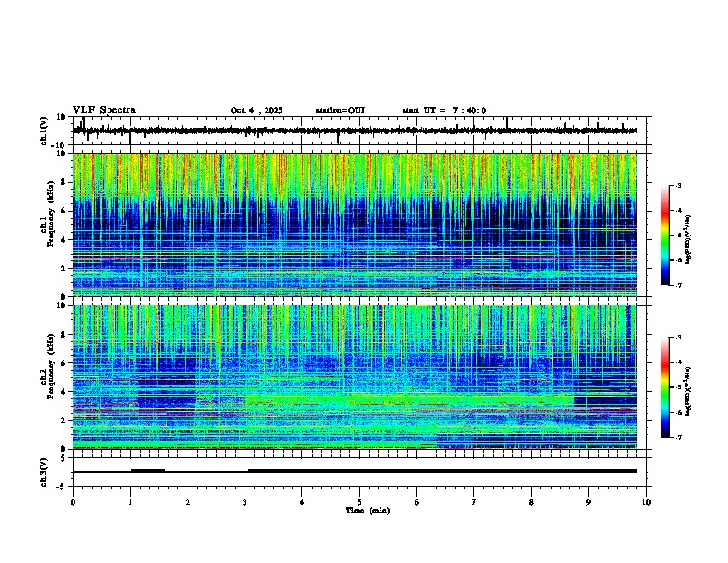728x563 pixels.
Task: Click the ch.1 spectrogram color bar
Action: 665,235
